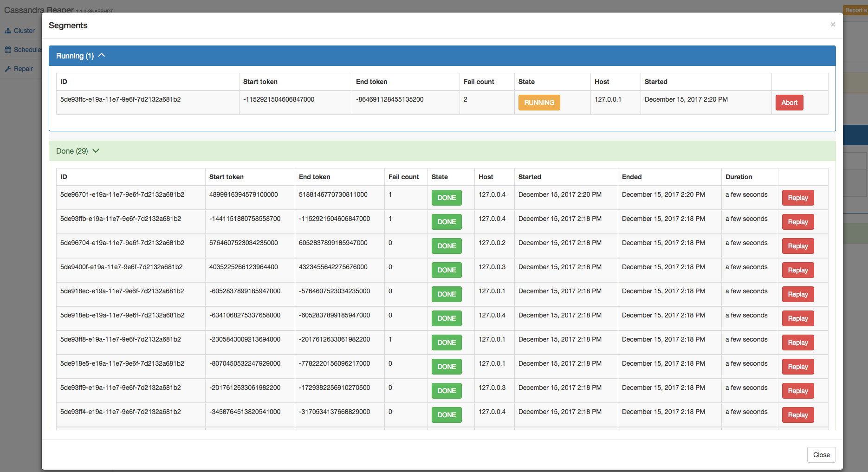This screenshot has height=472, width=868.
Task: Click start token -1152921504606847000 in Running table
Action: [279, 99]
